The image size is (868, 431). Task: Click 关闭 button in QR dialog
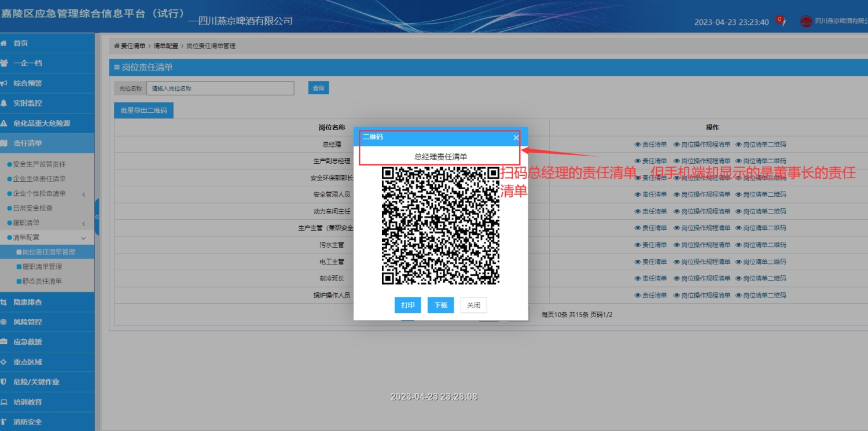(474, 305)
